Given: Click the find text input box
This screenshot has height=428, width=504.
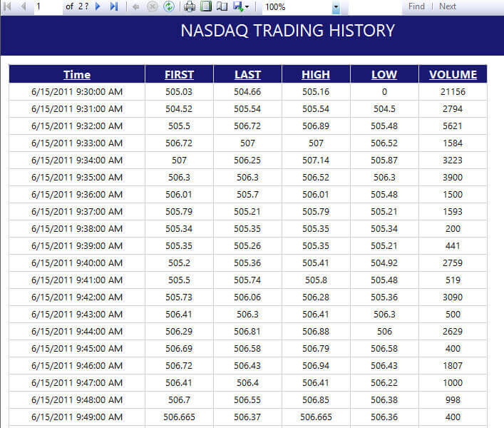Looking at the screenshot, I should click(375, 6).
